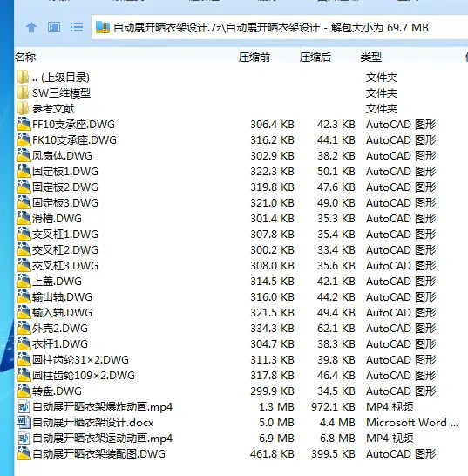
Task: Click DWG icon of 交叉杠1.DWG
Action: [x=24, y=234]
